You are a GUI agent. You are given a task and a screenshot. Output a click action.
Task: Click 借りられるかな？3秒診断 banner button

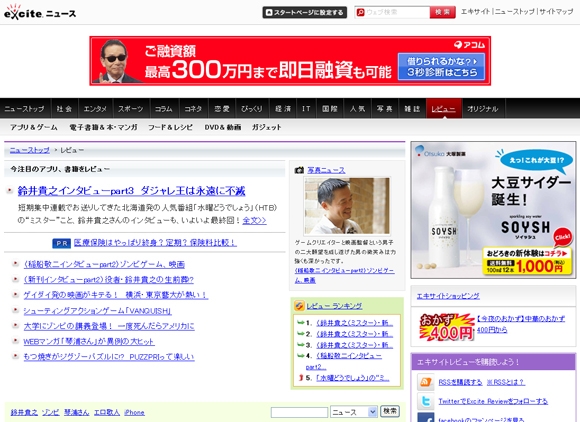tap(441, 67)
